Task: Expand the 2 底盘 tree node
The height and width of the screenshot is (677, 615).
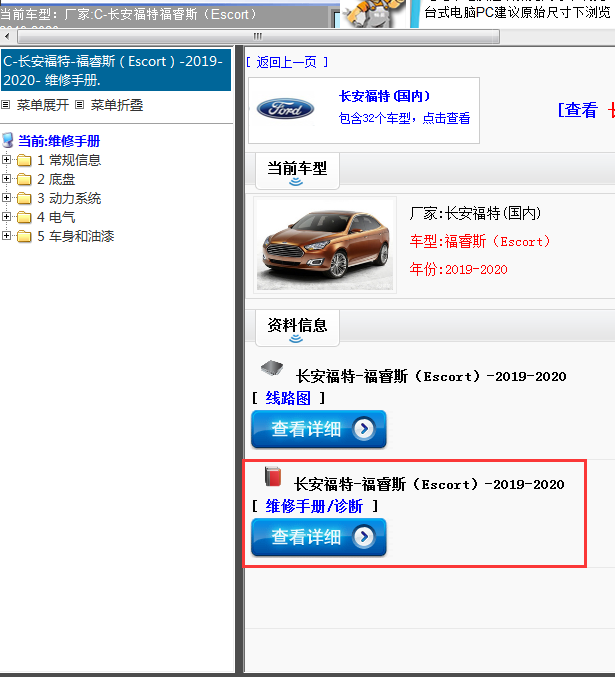Action: coord(6,179)
